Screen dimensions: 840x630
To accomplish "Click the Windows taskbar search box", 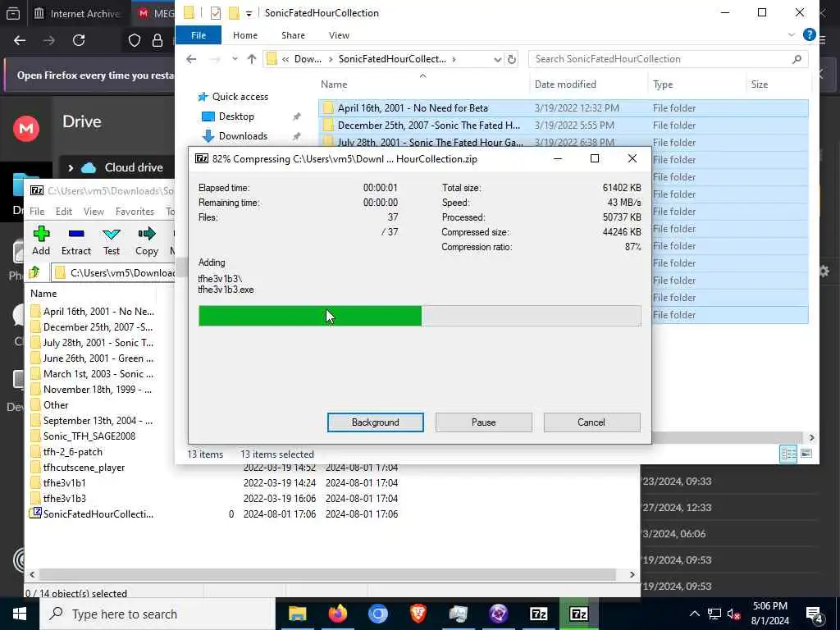I will click(157, 614).
